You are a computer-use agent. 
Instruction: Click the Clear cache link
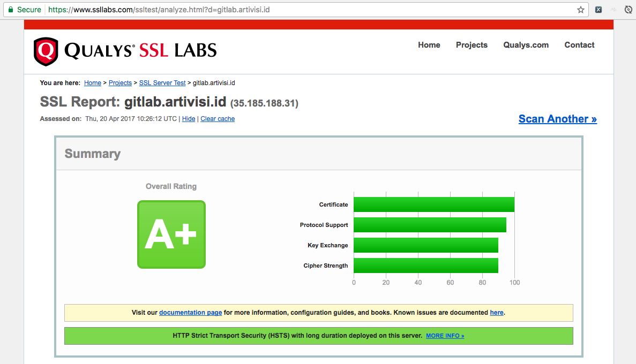coord(218,119)
